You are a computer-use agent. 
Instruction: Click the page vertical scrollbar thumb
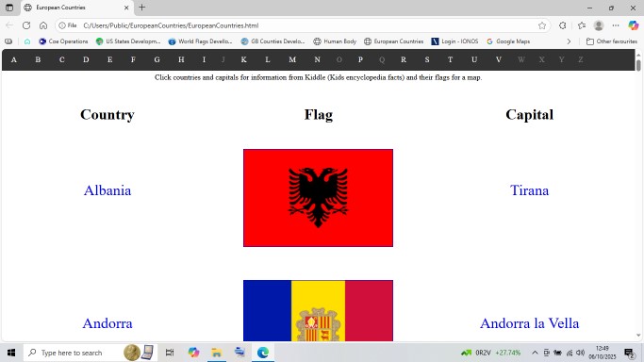638,65
